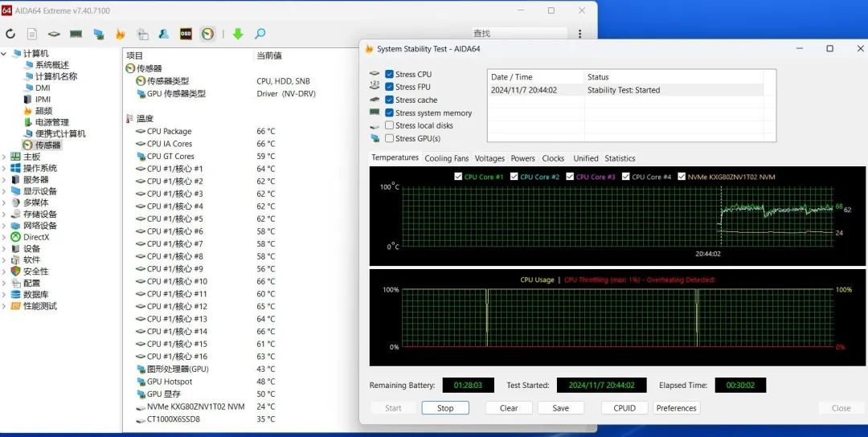
Task: Switch to the Statistics tab
Action: coord(620,158)
